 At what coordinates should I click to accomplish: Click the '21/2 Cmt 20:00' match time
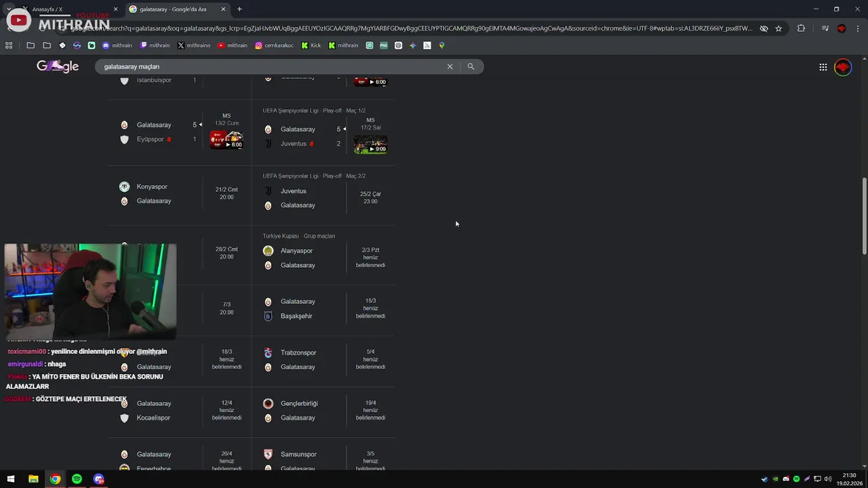[x=226, y=193]
